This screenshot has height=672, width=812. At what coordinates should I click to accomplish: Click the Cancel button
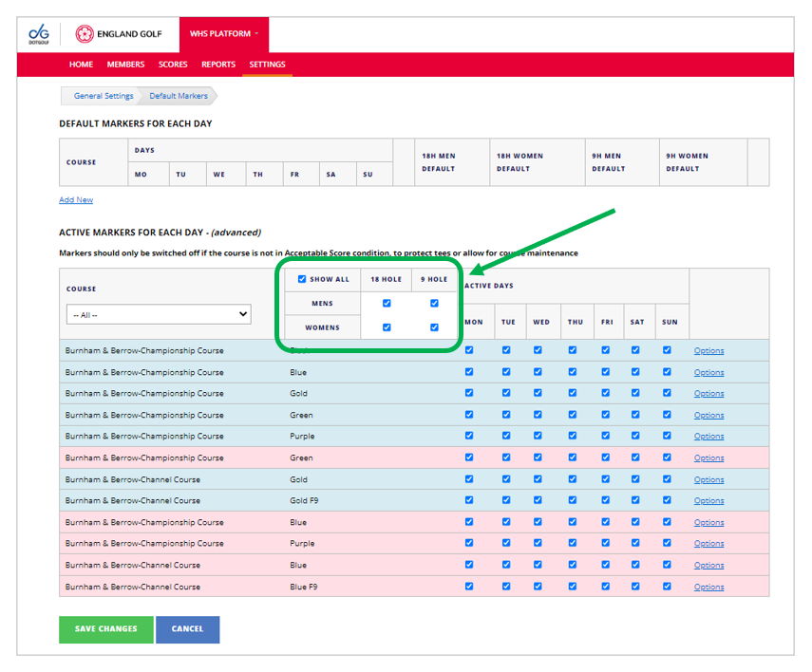pyautogui.click(x=187, y=629)
